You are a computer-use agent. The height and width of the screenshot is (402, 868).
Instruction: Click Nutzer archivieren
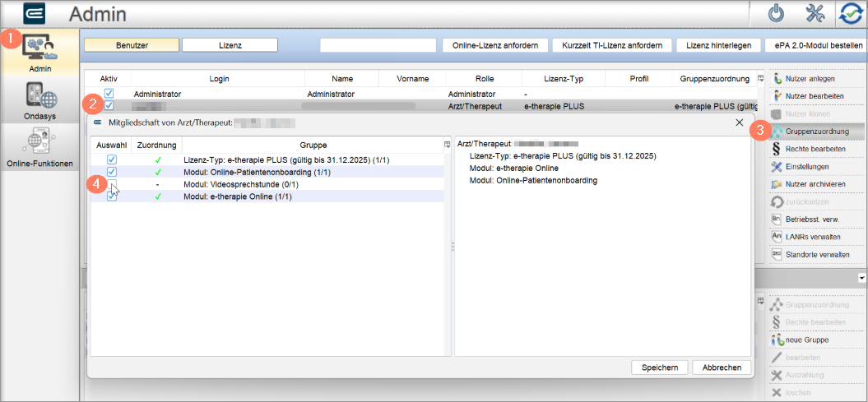point(815,184)
